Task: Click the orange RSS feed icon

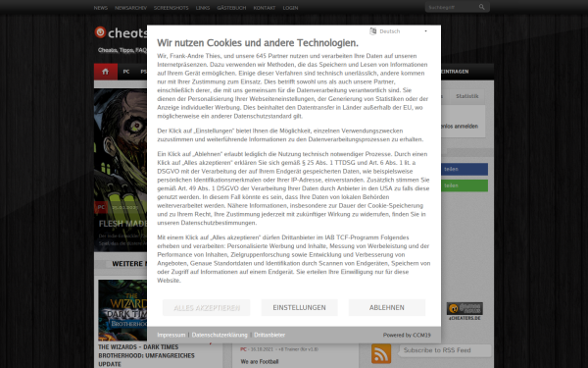Action: [x=381, y=353]
